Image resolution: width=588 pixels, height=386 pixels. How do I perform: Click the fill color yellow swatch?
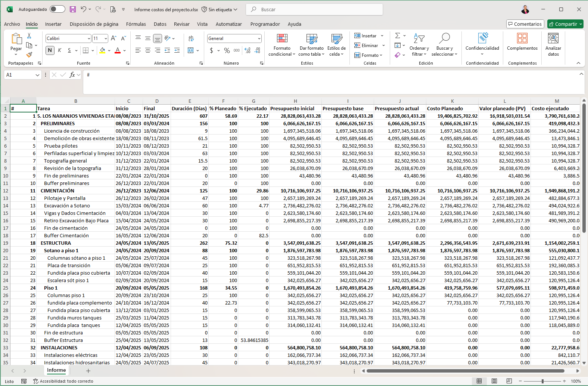tap(102, 50)
